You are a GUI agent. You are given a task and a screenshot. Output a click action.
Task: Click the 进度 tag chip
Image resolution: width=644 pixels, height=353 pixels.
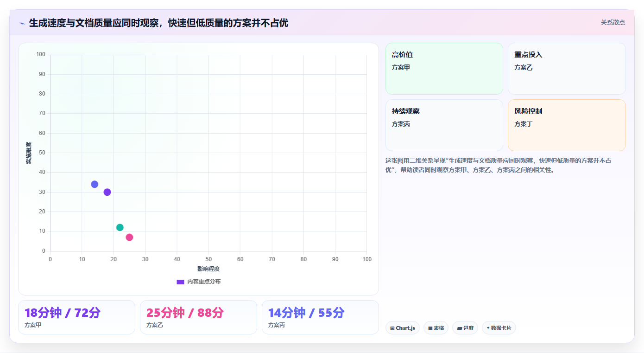pos(465,328)
